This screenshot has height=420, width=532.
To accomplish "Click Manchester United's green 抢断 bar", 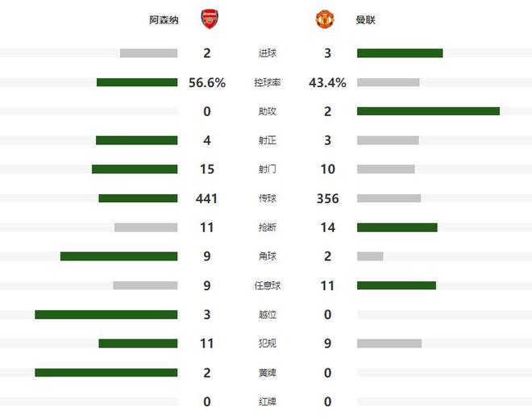I will 397,227.
